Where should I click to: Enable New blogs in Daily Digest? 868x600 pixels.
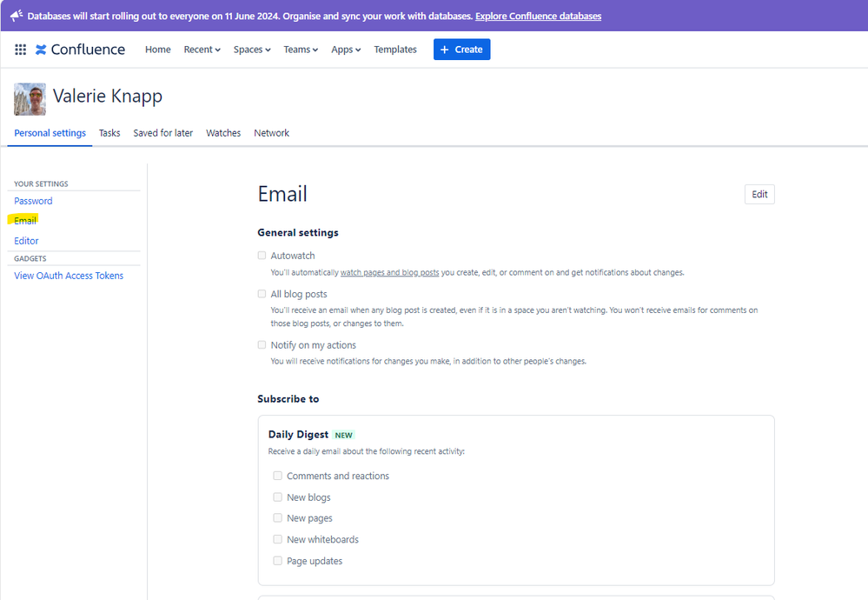click(x=278, y=497)
